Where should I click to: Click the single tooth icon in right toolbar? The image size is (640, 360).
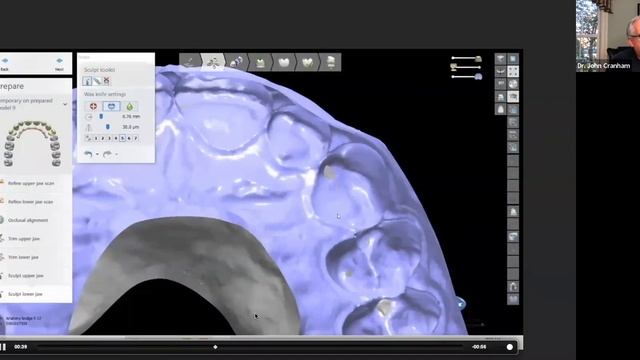pos(500,109)
